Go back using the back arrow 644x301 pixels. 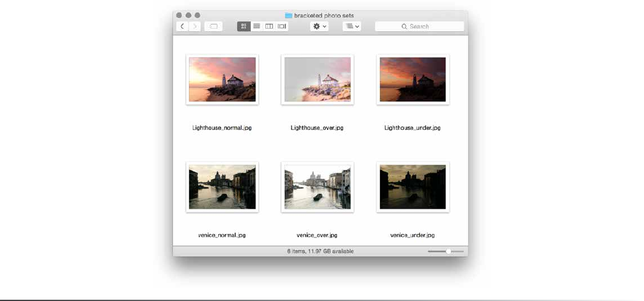point(182,26)
